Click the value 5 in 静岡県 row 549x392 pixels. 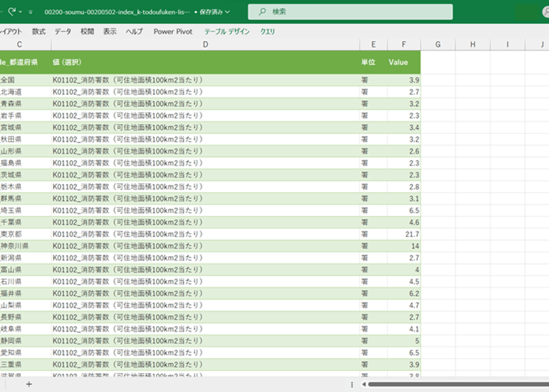[404, 341]
